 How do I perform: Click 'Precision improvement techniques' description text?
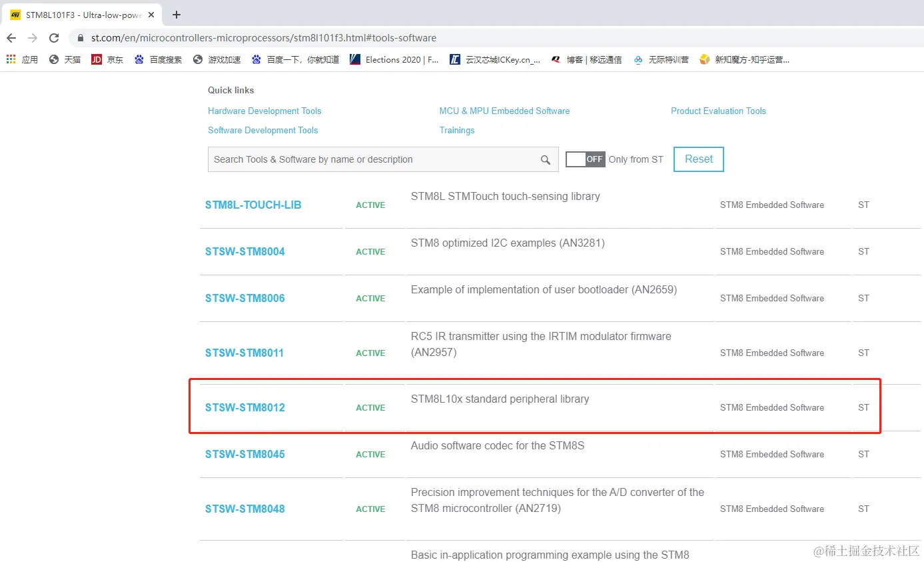click(558, 500)
